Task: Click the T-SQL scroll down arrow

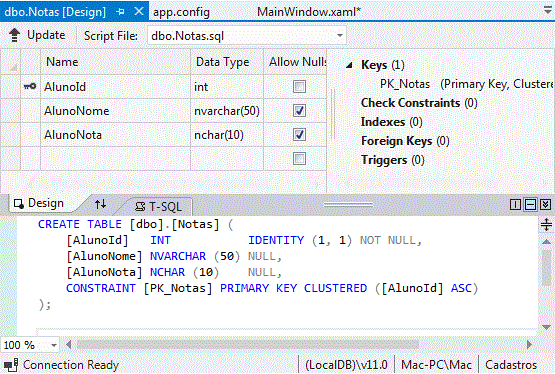Action: (547, 327)
